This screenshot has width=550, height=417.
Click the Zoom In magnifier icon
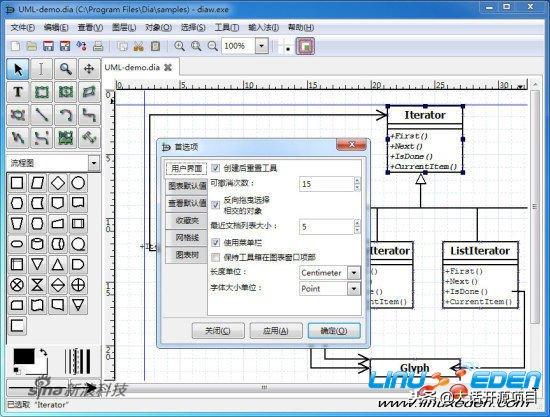179,46
